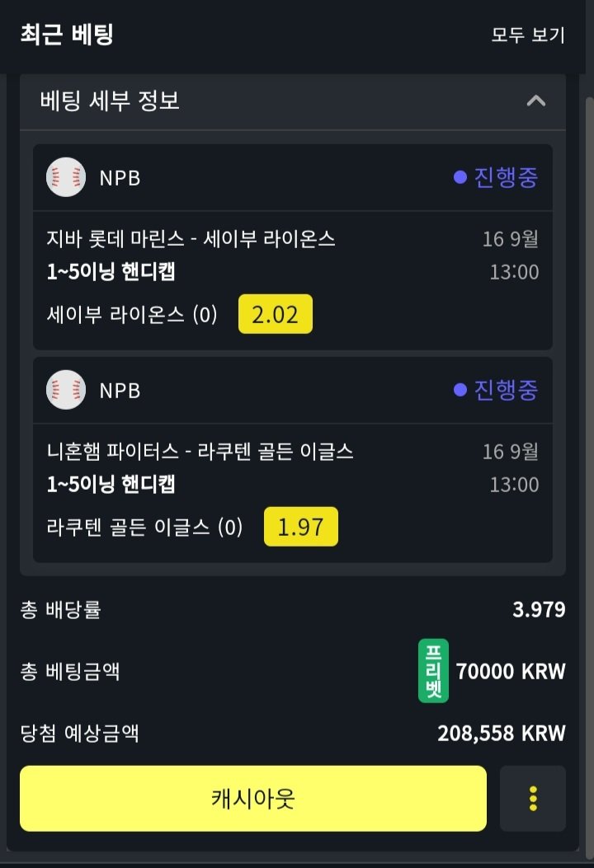Screen dimensions: 594x868
Task: Click the 세이부 라이온스 (0) selection
Action: pyautogui.click(x=132, y=315)
